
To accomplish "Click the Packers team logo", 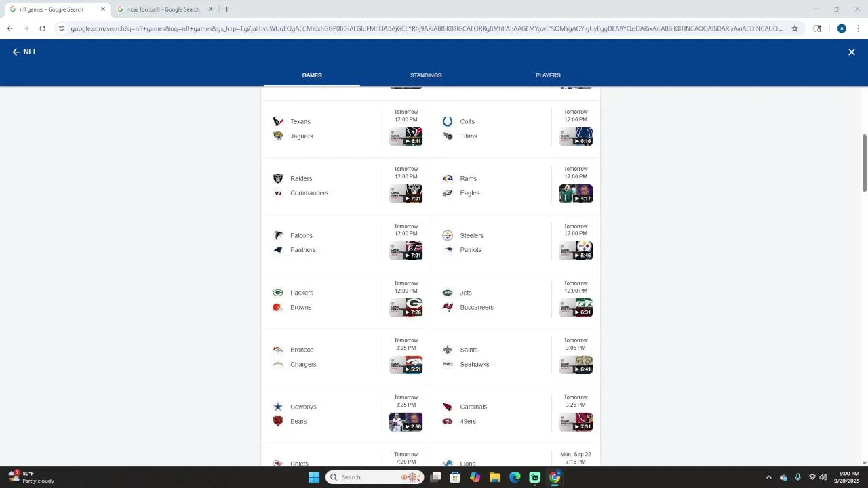I will [x=278, y=293].
